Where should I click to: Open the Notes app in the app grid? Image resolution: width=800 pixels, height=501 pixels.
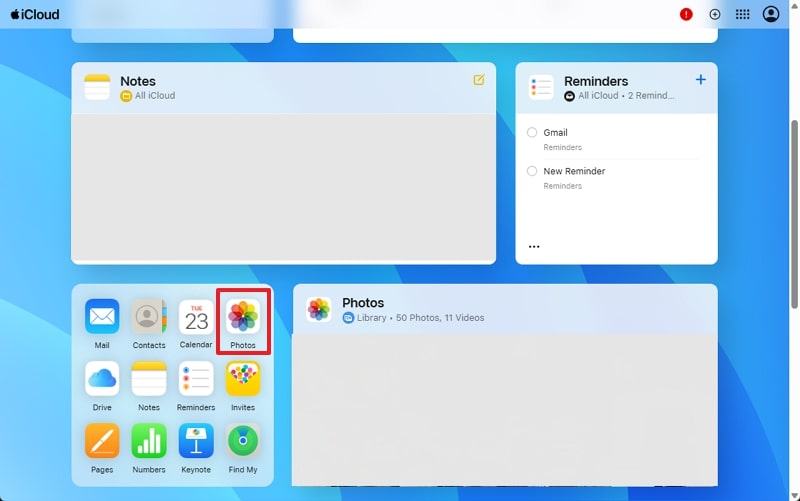[x=149, y=379]
